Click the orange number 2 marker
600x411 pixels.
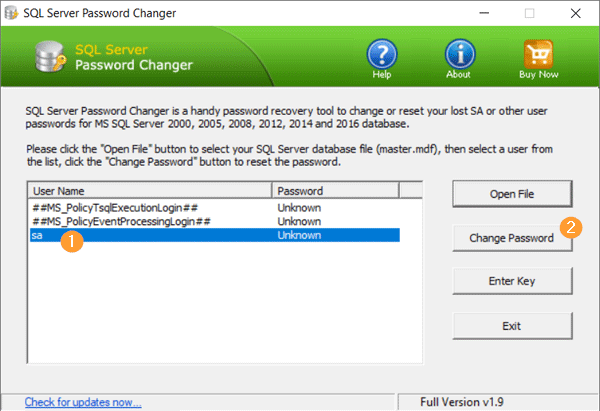(x=569, y=226)
